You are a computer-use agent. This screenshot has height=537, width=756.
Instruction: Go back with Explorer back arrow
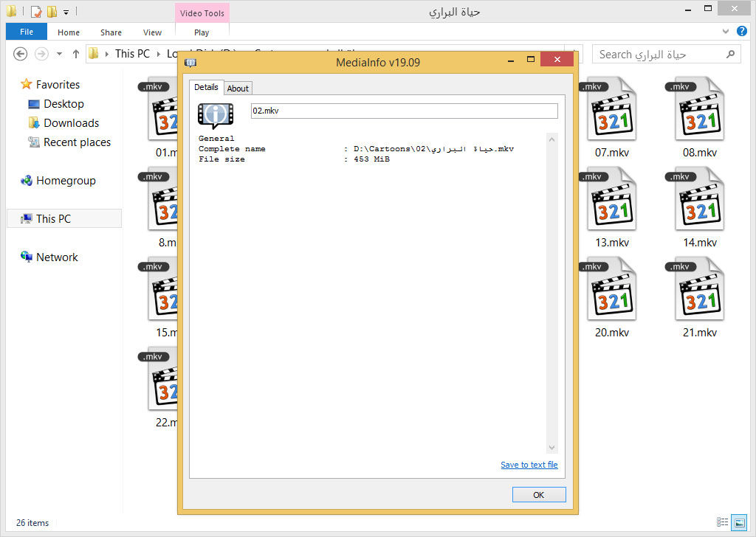point(20,53)
